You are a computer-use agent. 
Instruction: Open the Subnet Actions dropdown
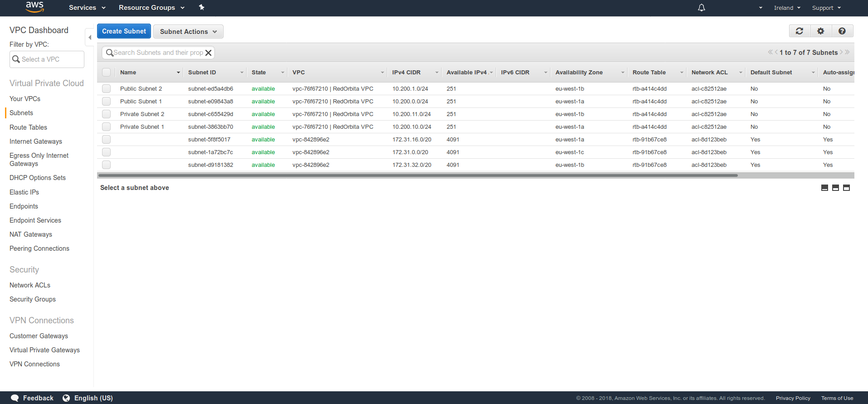coord(188,31)
